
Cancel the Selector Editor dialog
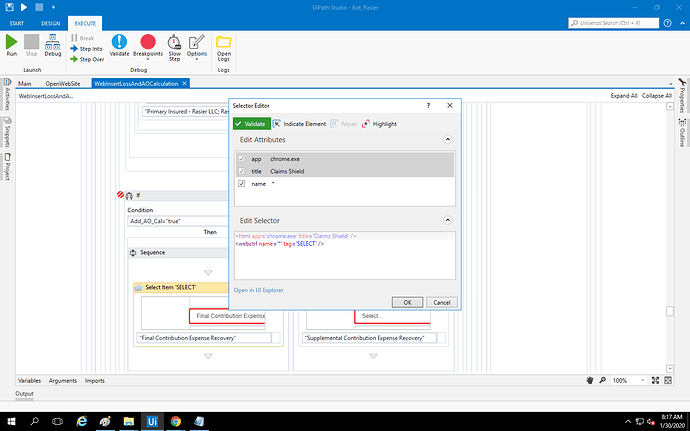point(442,302)
